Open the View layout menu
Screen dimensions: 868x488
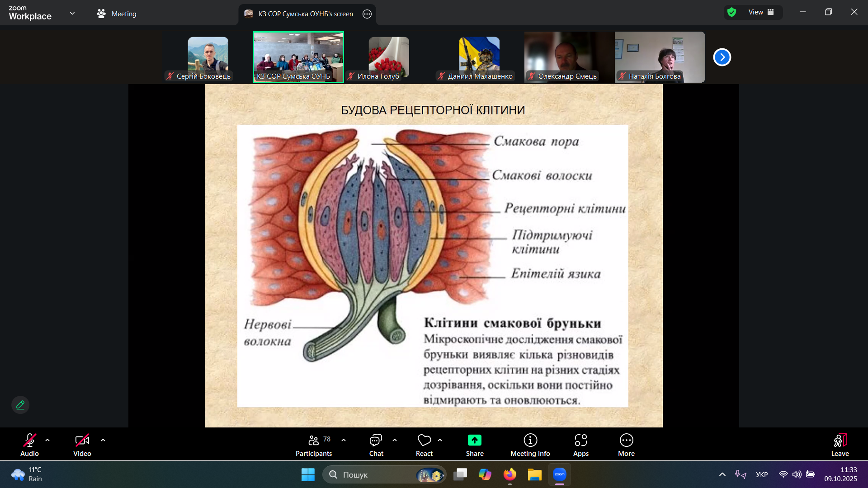click(x=761, y=12)
